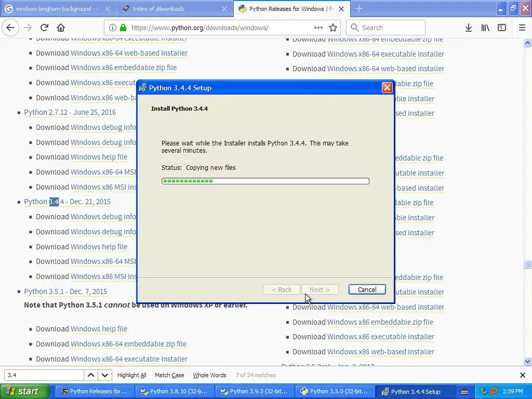The width and height of the screenshot is (532, 399).
Task: Show the secure connection padlock details
Action: coord(123,28)
